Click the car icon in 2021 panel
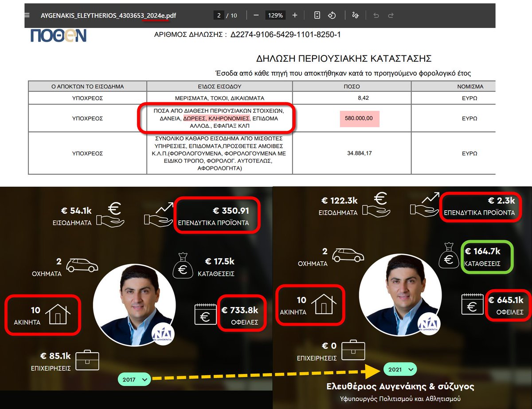 (348, 255)
